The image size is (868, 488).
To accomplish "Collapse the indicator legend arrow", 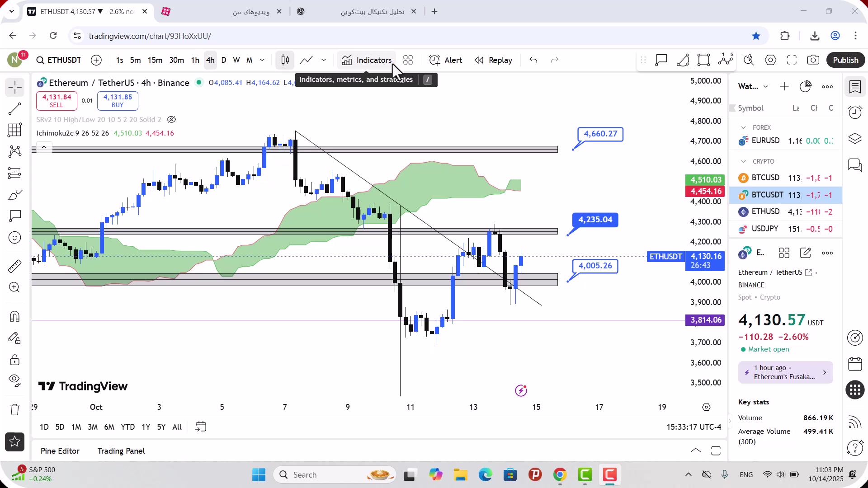I will pos(44,147).
